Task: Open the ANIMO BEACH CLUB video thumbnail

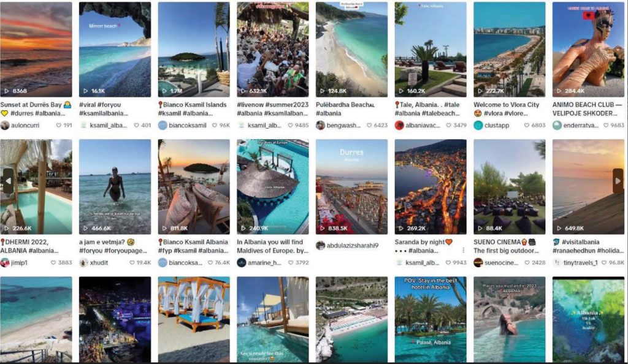Action: (588, 49)
